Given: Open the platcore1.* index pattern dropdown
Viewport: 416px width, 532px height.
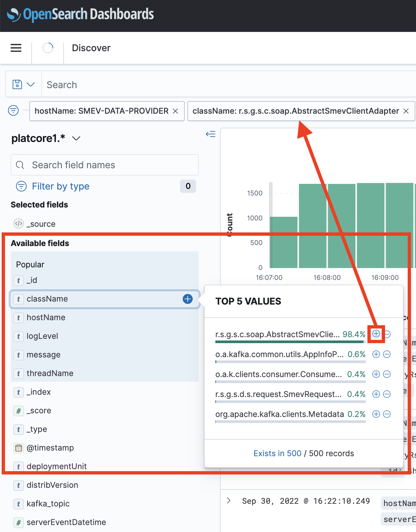Looking at the screenshot, I should pos(46,138).
